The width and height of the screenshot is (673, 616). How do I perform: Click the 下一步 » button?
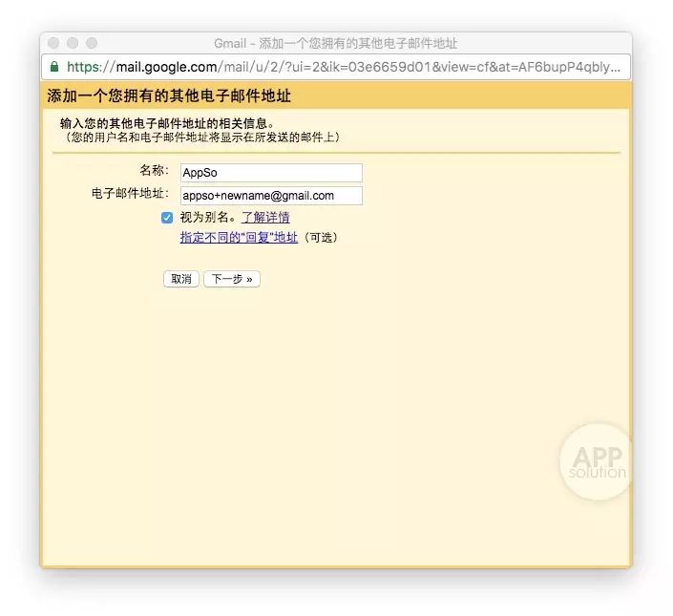coord(232,279)
